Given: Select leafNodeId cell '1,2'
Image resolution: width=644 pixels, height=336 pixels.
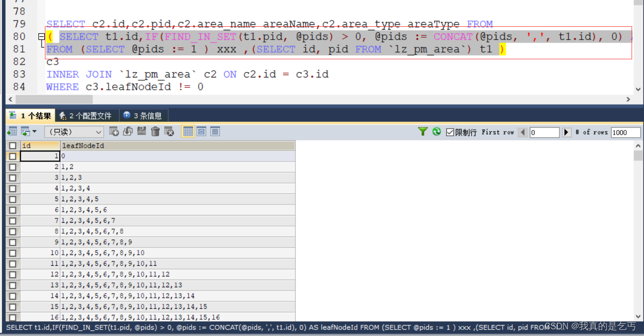Looking at the screenshot, I should [x=178, y=167].
